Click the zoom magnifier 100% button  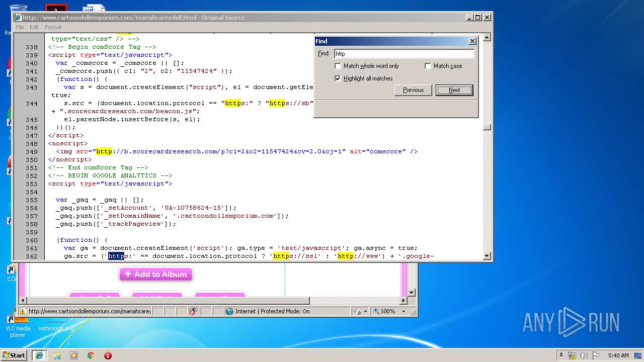[385, 311]
